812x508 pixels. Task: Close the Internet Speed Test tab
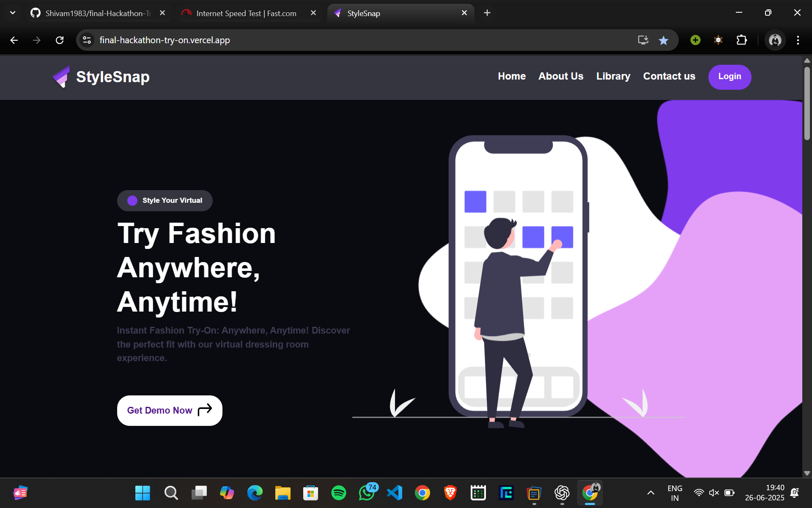[x=313, y=13]
